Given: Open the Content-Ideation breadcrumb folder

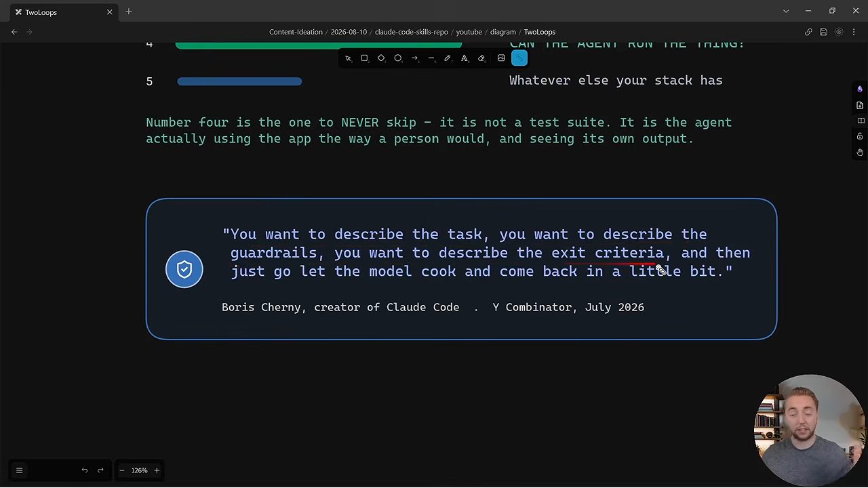Looking at the screenshot, I should pos(296,32).
